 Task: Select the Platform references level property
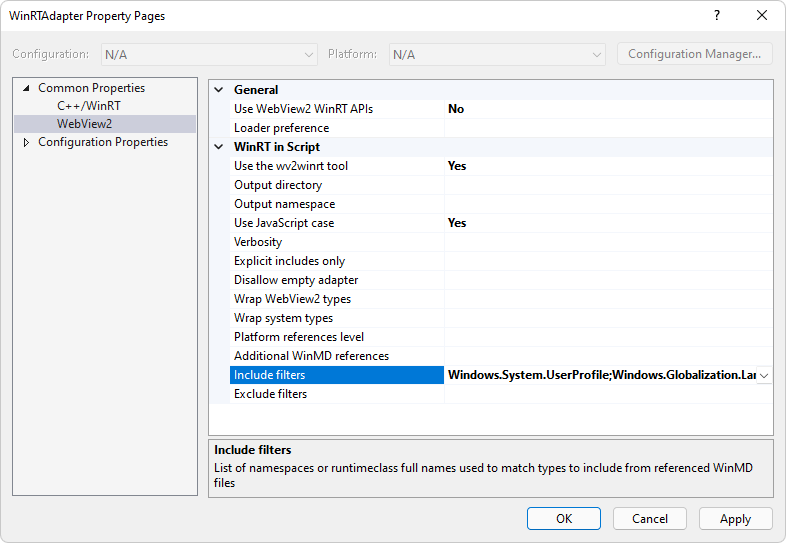(337, 337)
